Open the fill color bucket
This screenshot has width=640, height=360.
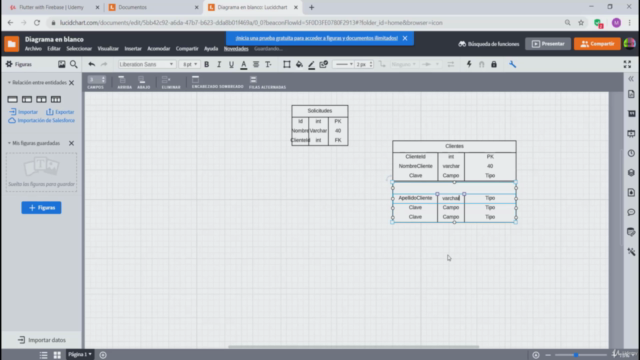[299, 64]
